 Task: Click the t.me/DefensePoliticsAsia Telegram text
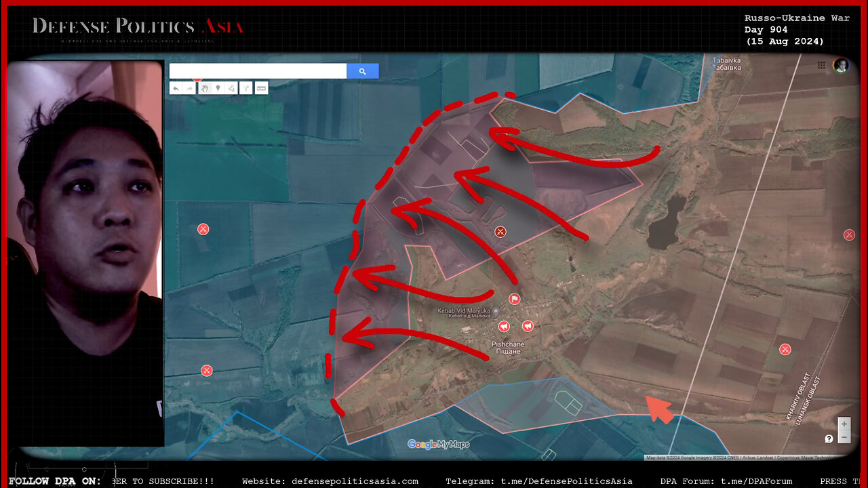coord(566,481)
